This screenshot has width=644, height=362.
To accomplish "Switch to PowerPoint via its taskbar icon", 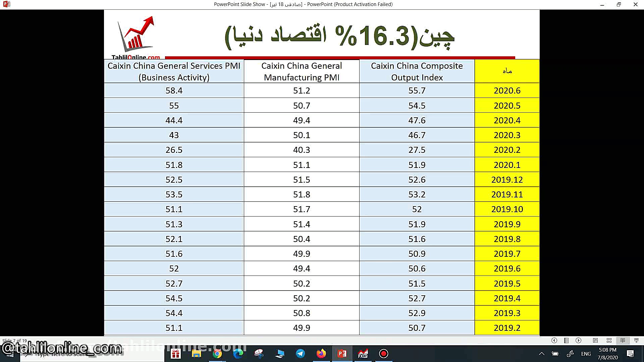I will coord(342,354).
